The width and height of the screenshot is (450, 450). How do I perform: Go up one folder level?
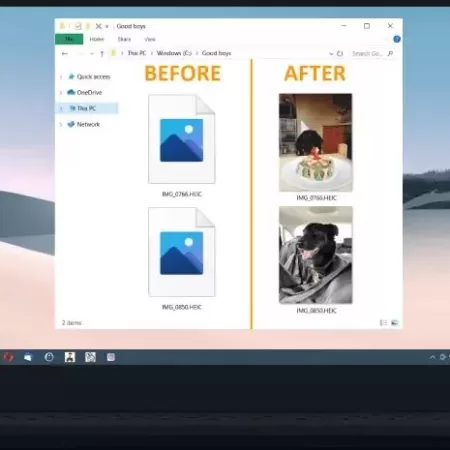(x=102, y=53)
